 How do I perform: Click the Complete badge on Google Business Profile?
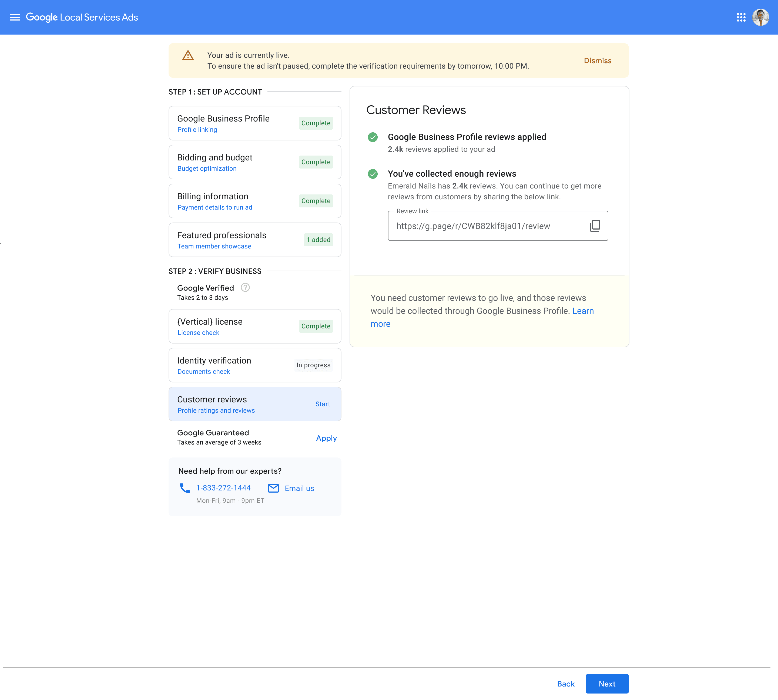pos(316,123)
